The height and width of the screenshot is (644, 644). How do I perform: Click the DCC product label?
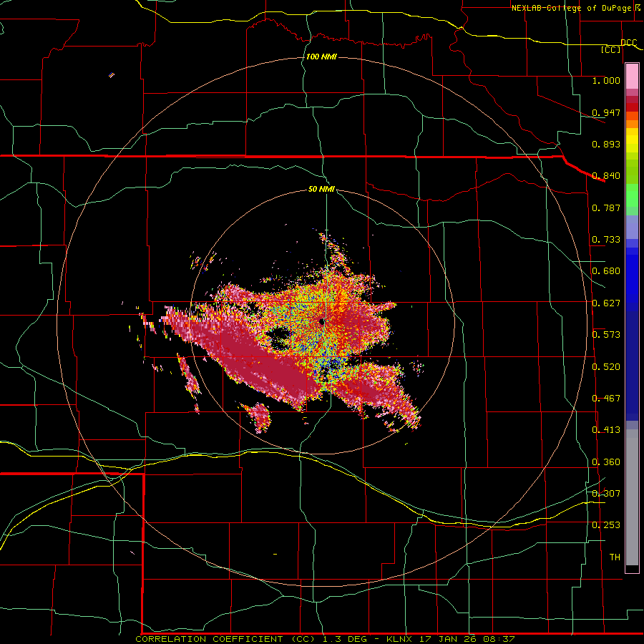point(629,43)
